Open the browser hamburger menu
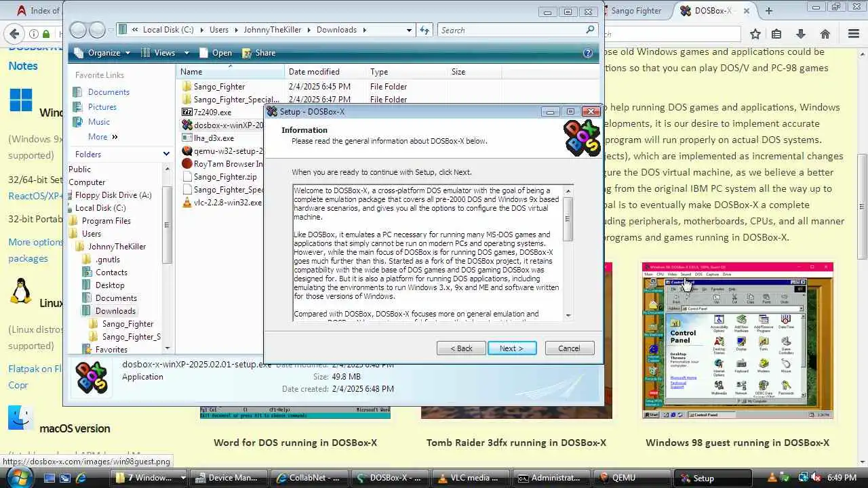868x488 pixels. [x=854, y=34]
